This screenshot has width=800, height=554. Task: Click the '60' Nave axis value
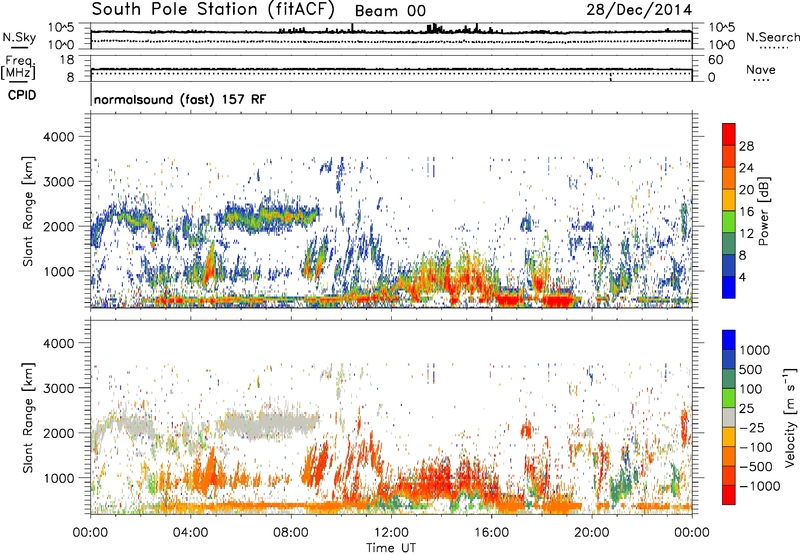[715, 60]
